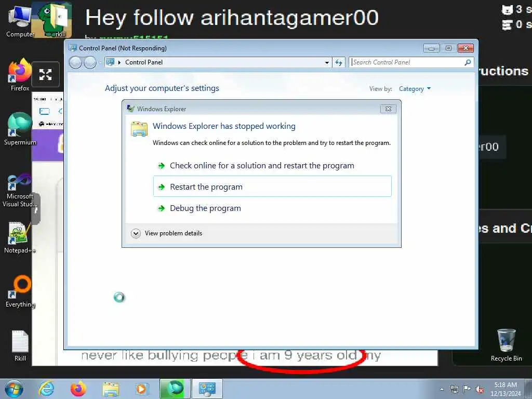The image size is (532, 399).
Task: Open the Windows Explorer folder in the taskbar
Action: point(111,389)
